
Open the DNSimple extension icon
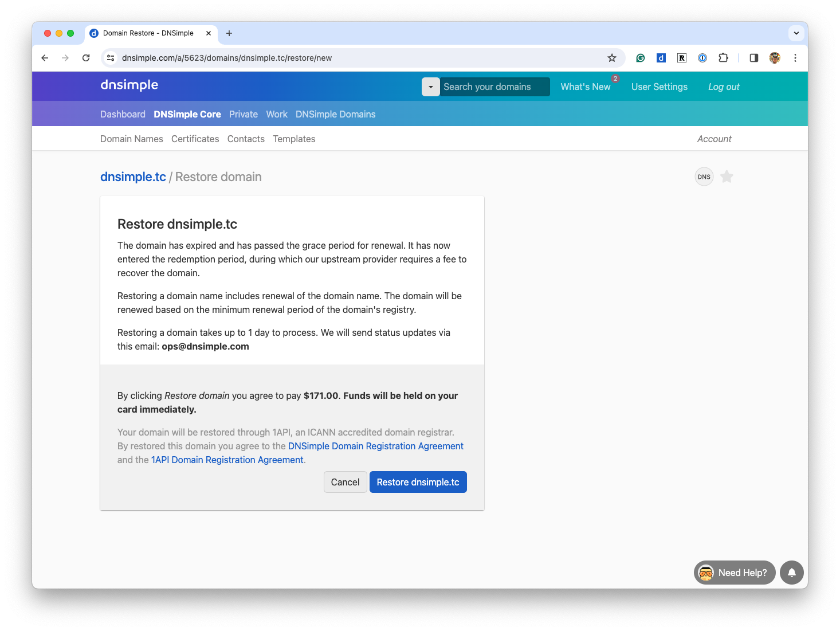[x=661, y=58]
